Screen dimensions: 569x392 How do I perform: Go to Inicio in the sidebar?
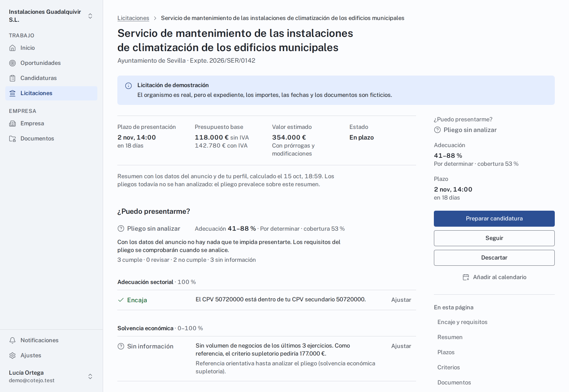51,48
